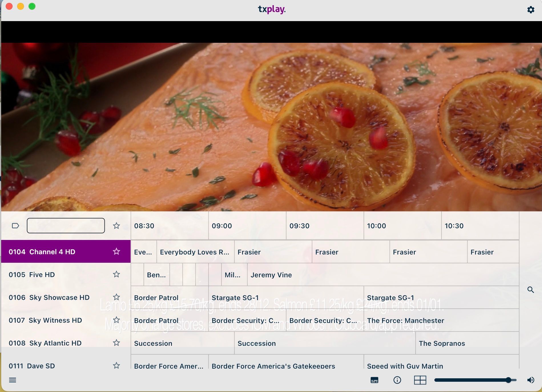542x392 pixels.
Task: Open the subtitles icon in the bottom toolbar
Action: coord(375,380)
